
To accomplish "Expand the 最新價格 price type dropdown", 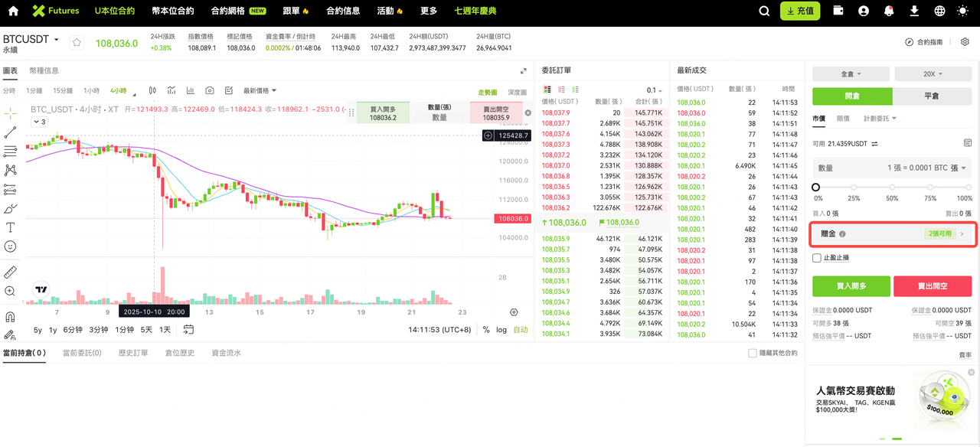I will 260,90.
